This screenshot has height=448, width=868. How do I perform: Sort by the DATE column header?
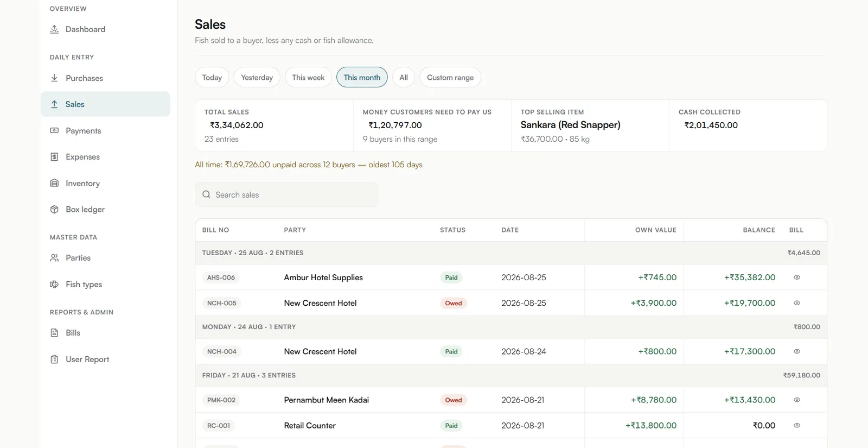click(510, 230)
